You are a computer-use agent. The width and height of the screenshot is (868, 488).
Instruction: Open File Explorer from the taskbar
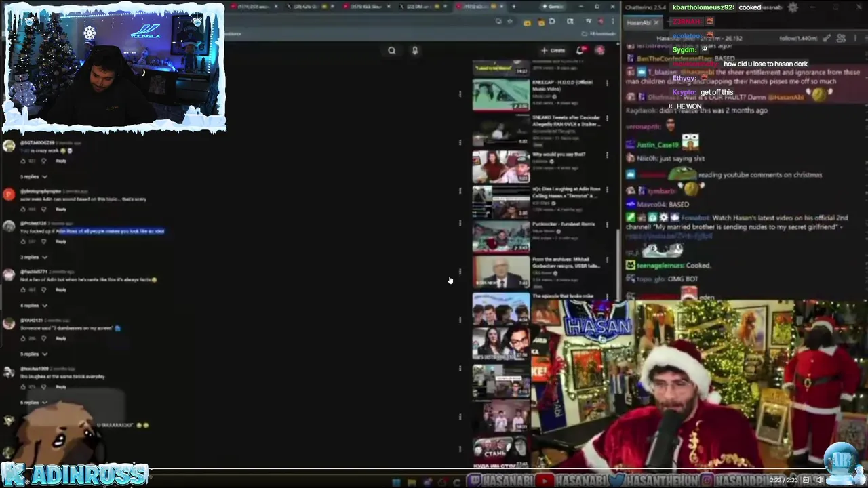click(411, 482)
